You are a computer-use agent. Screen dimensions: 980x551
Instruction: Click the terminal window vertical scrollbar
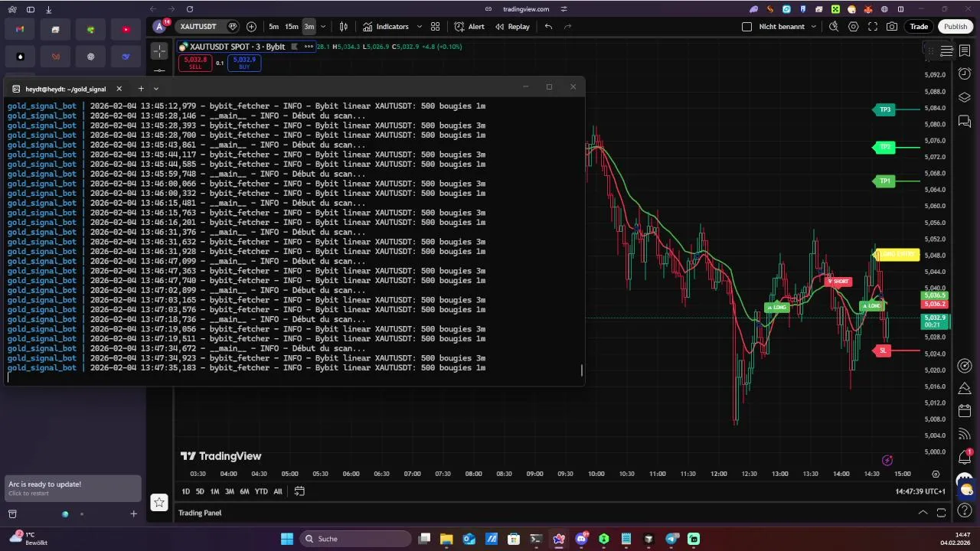582,370
